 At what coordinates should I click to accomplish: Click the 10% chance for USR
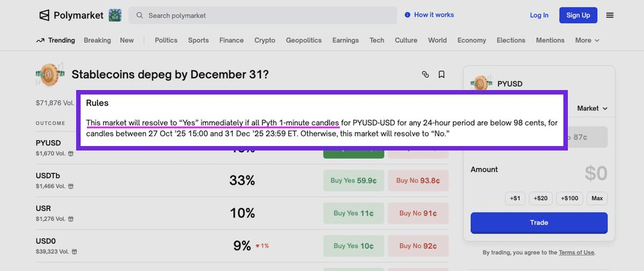tap(242, 213)
